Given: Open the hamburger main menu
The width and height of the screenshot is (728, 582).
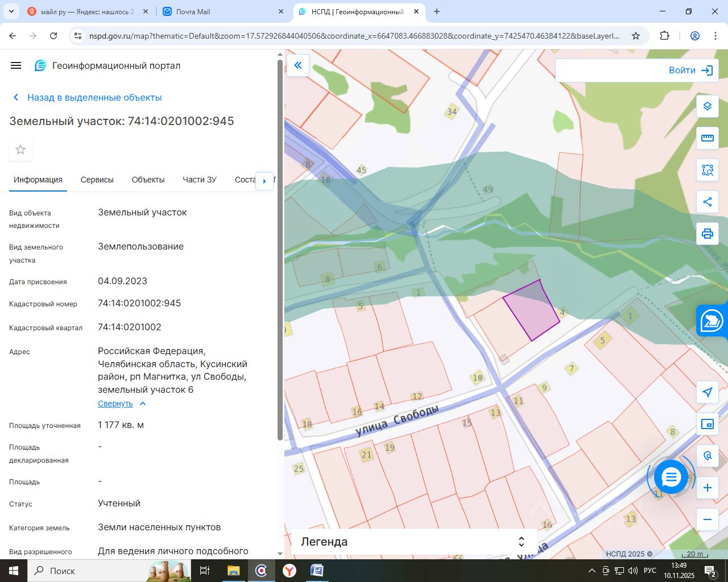Looking at the screenshot, I should click(x=16, y=65).
